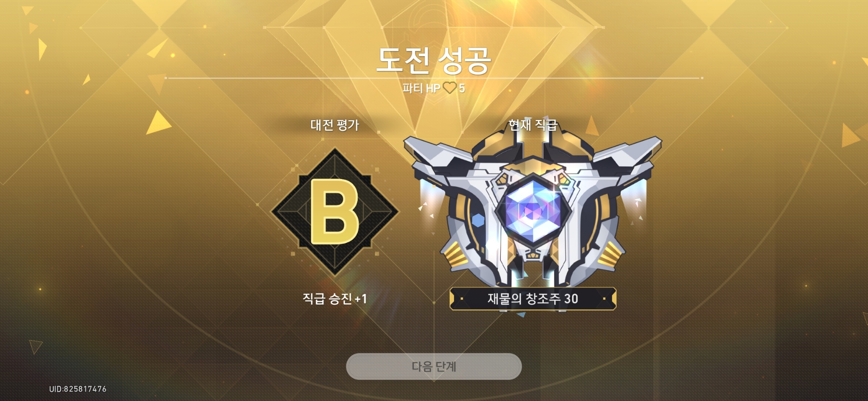Select the UID:825817476 text
868x401 pixels.
(78, 389)
